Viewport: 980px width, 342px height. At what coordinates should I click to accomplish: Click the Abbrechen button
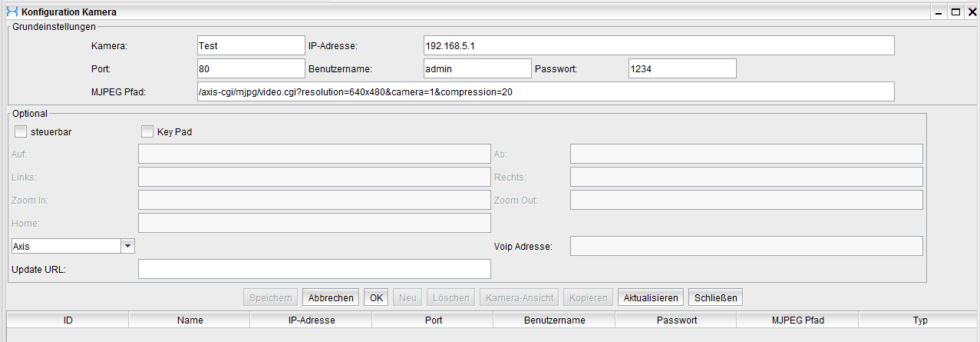click(331, 298)
